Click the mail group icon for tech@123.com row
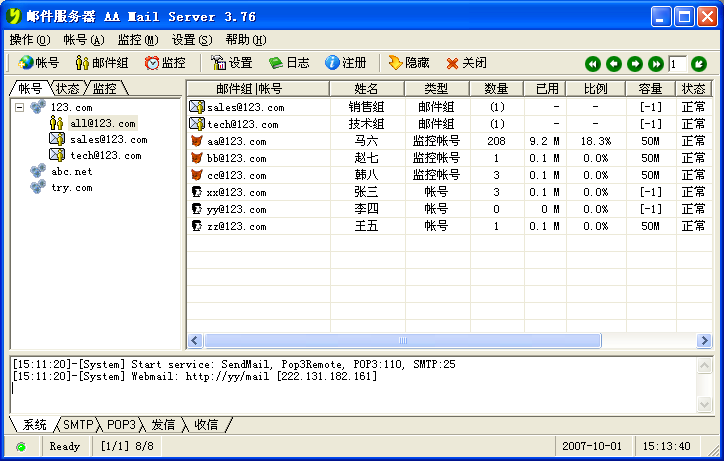 (197, 124)
